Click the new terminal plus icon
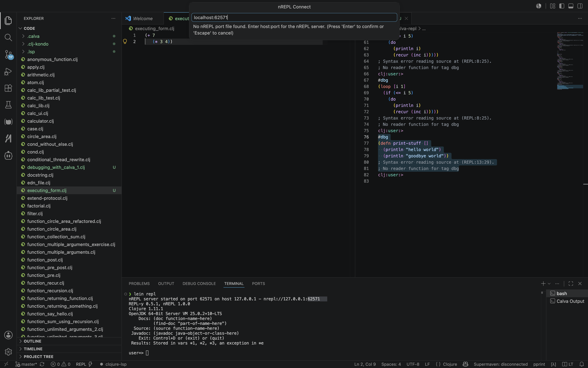The height and width of the screenshot is (368, 588). (543, 284)
